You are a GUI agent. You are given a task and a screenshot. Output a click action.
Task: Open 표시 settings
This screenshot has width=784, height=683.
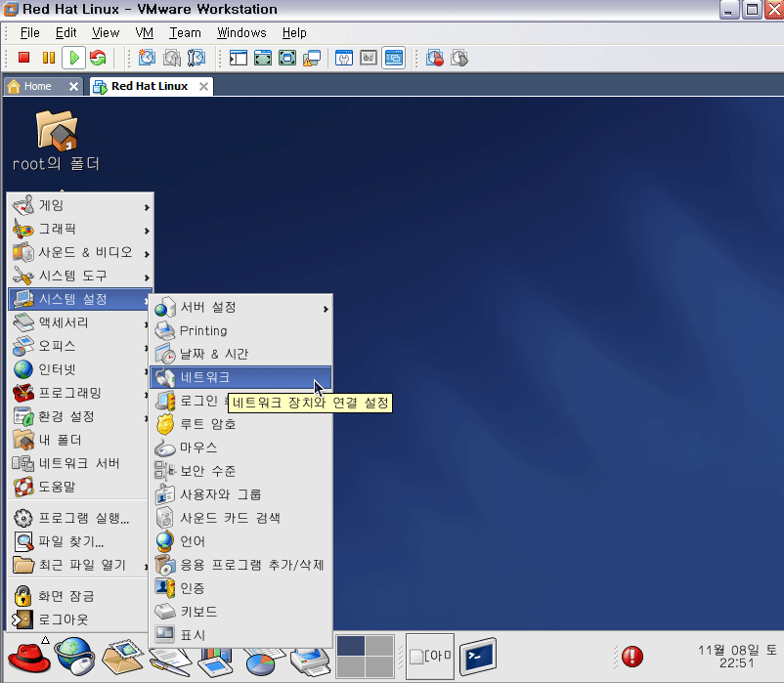(x=240, y=635)
